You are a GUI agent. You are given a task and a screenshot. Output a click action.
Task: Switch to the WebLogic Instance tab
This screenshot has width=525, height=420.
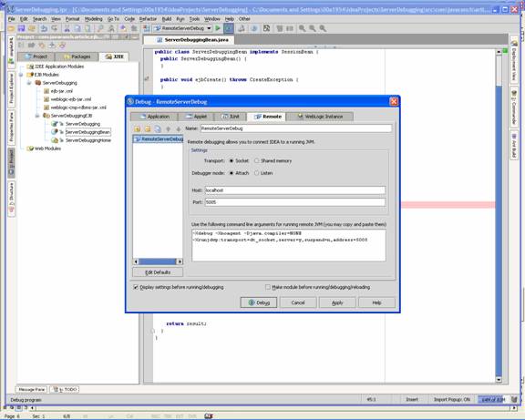[320, 117]
